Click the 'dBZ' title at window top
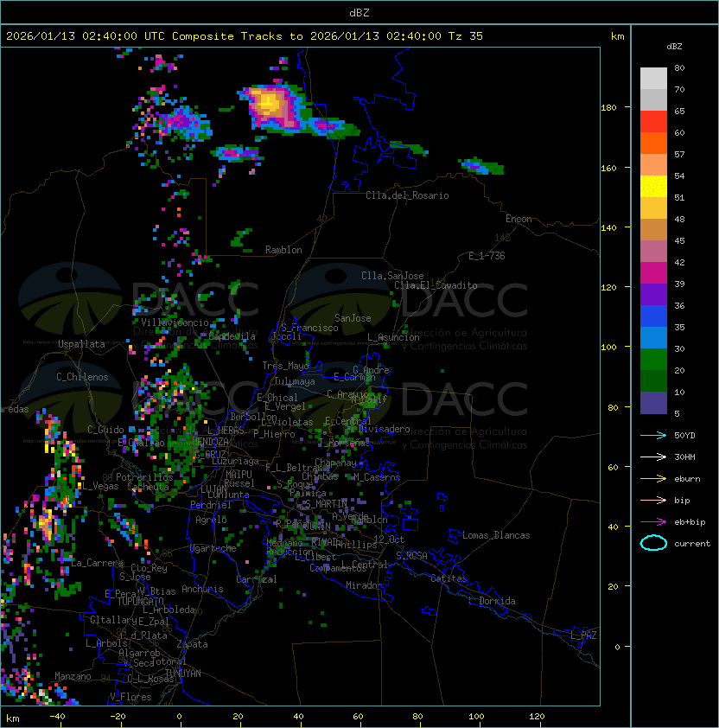Image resolution: width=719 pixels, height=728 pixels. pos(359,12)
